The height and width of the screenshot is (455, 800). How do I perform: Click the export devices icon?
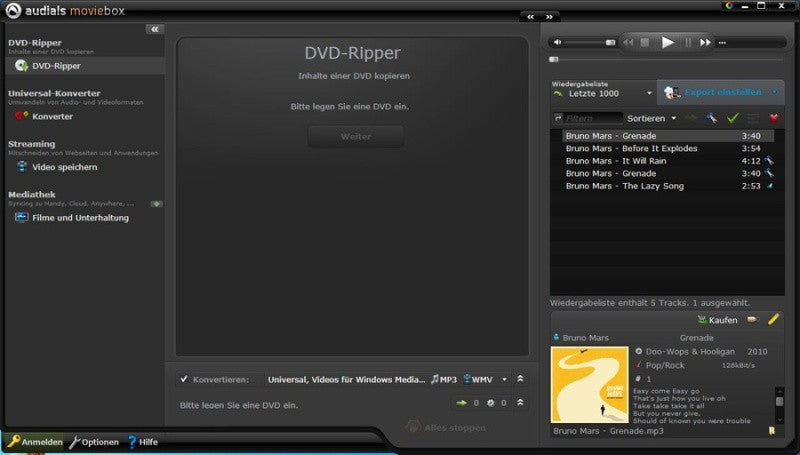click(672, 92)
